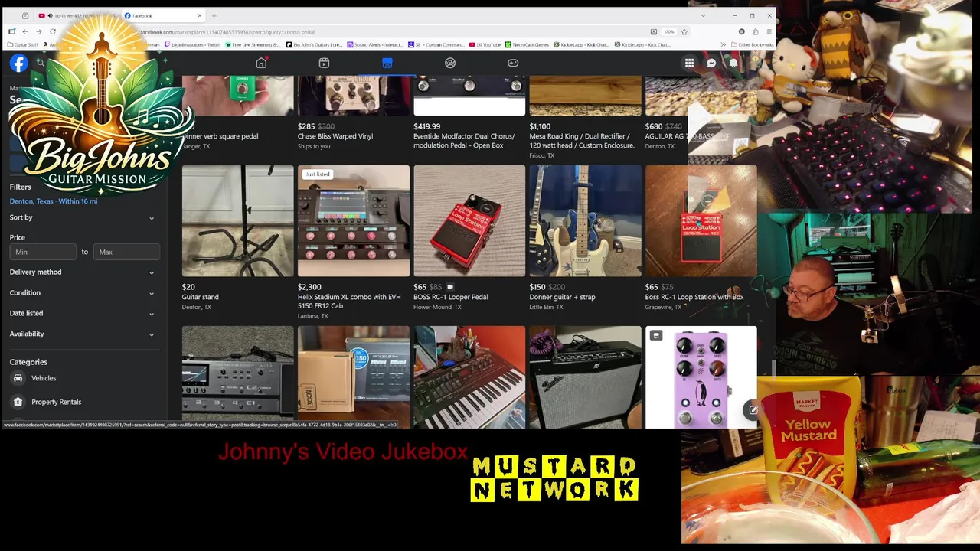This screenshot has height=551, width=980.
Task: Open a new browser tab
Action: [214, 15]
